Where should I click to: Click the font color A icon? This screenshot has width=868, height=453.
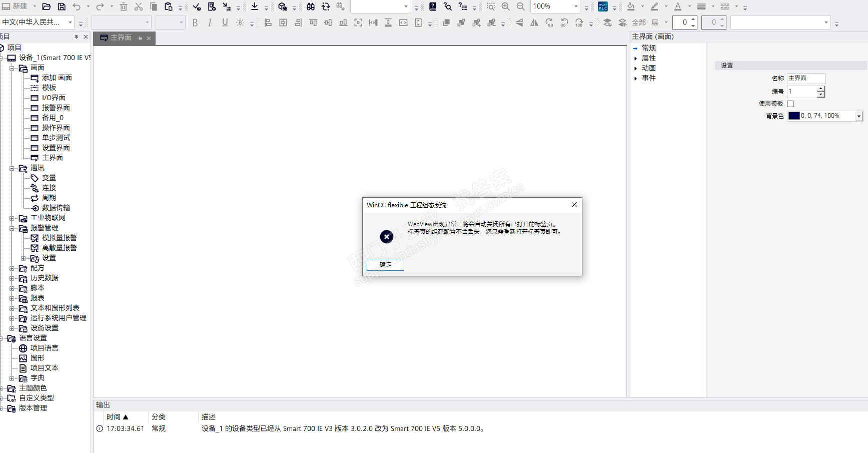pyautogui.click(x=678, y=7)
